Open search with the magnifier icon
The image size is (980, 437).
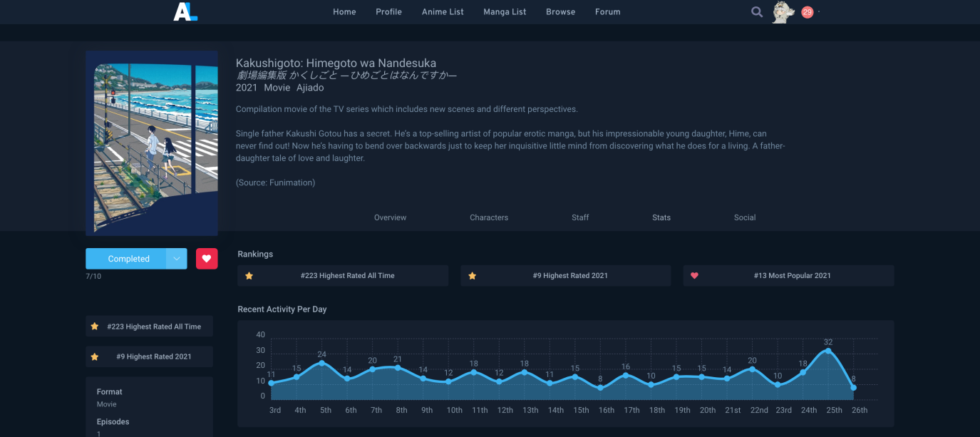click(757, 12)
